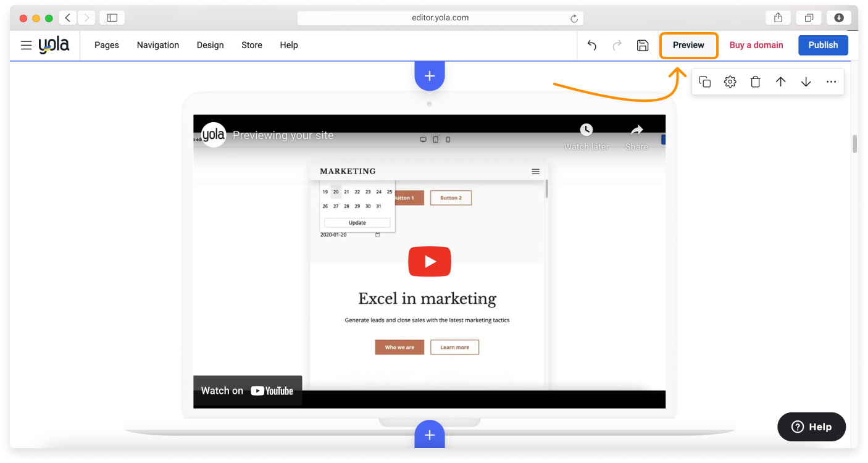Save the site with the floppy disk icon
The height and width of the screenshot is (463, 868).
point(642,45)
